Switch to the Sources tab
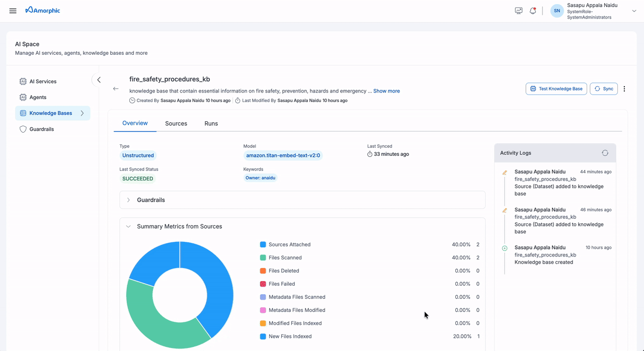Image resolution: width=644 pixels, height=351 pixels. click(176, 123)
